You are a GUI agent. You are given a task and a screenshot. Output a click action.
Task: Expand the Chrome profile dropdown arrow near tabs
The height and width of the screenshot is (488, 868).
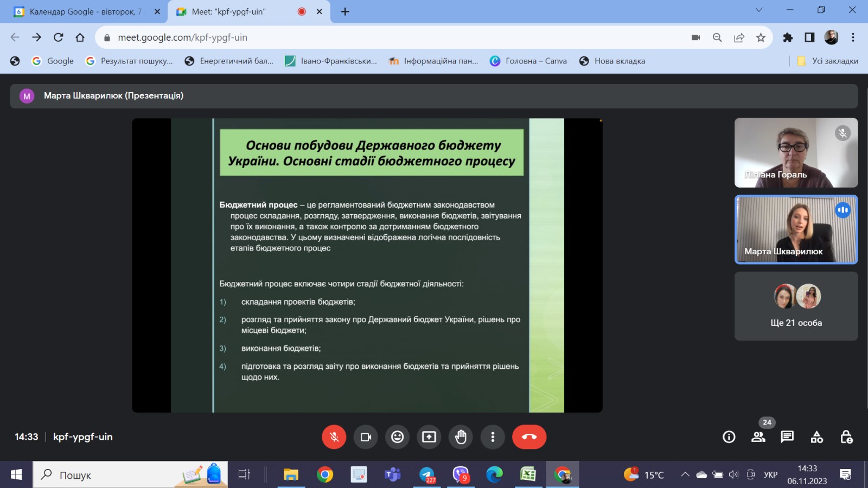(758, 11)
